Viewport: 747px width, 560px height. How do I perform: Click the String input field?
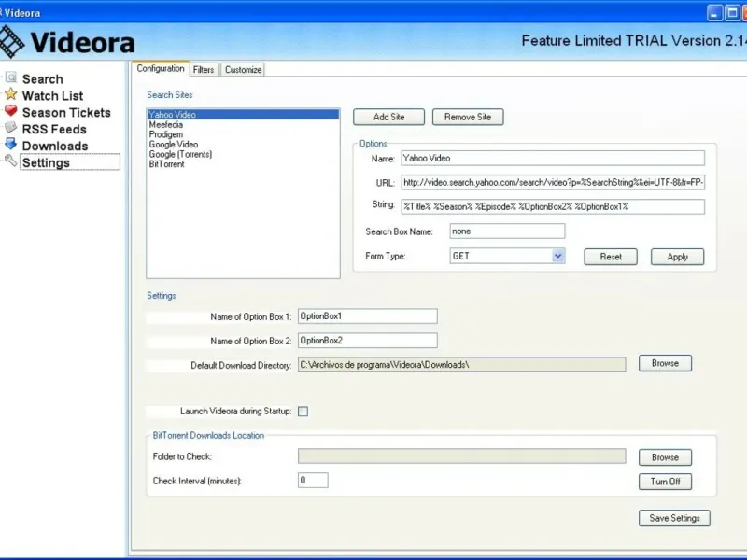click(553, 206)
